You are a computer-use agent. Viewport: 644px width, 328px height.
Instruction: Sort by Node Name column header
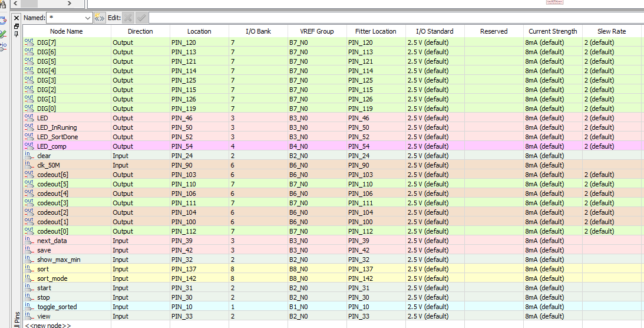[x=67, y=31]
